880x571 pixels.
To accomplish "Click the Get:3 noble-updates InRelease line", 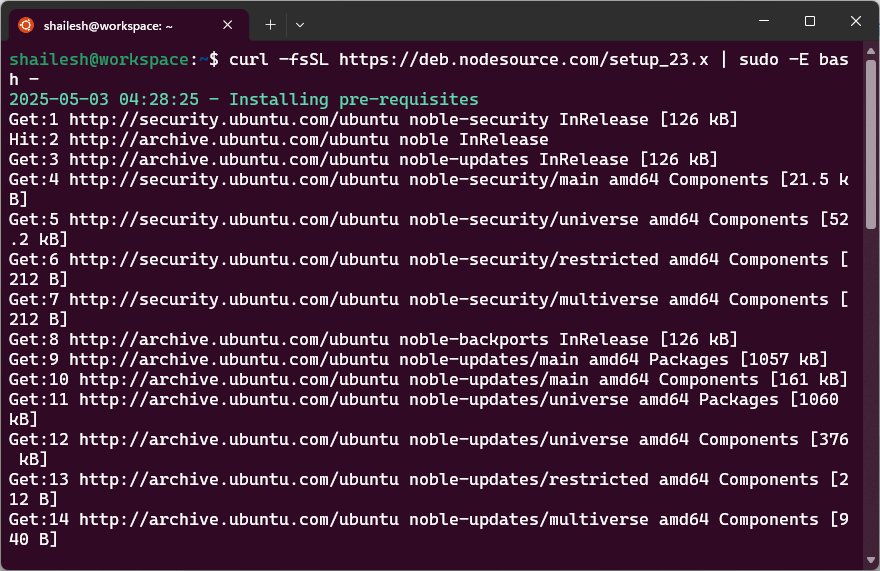I will point(363,159).
